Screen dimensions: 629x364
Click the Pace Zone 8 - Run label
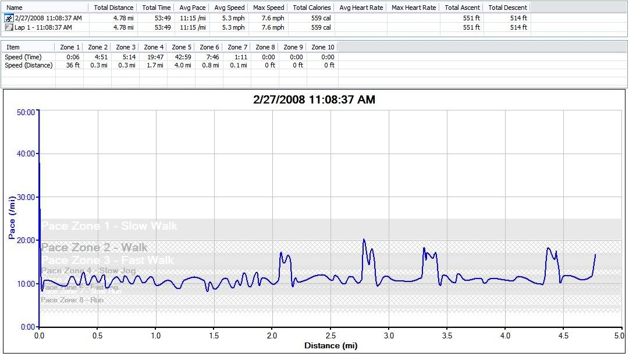coord(72,300)
